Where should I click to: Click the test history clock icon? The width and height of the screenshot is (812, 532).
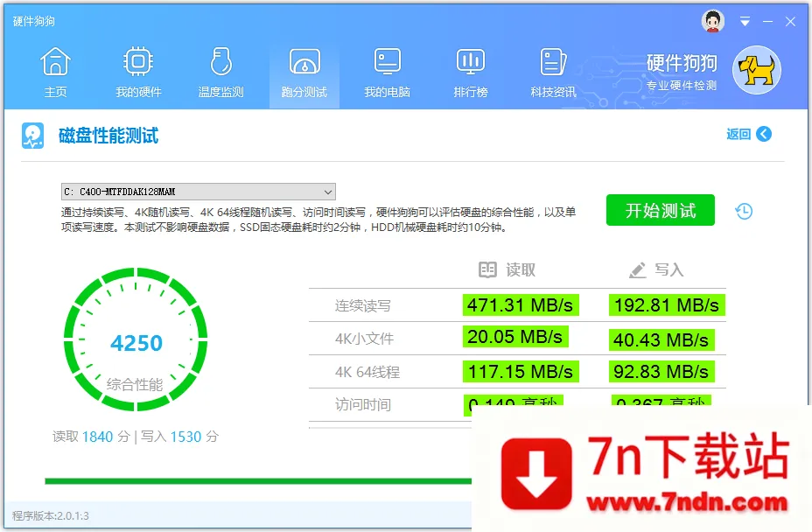(x=743, y=211)
